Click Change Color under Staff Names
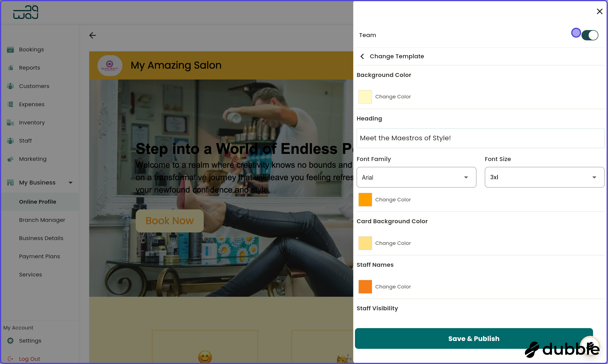This screenshot has width=608, height=364. pos(393,287)
